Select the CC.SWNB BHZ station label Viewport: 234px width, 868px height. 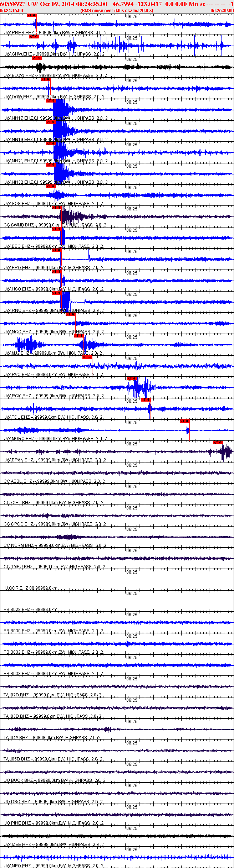pos(19,225)
